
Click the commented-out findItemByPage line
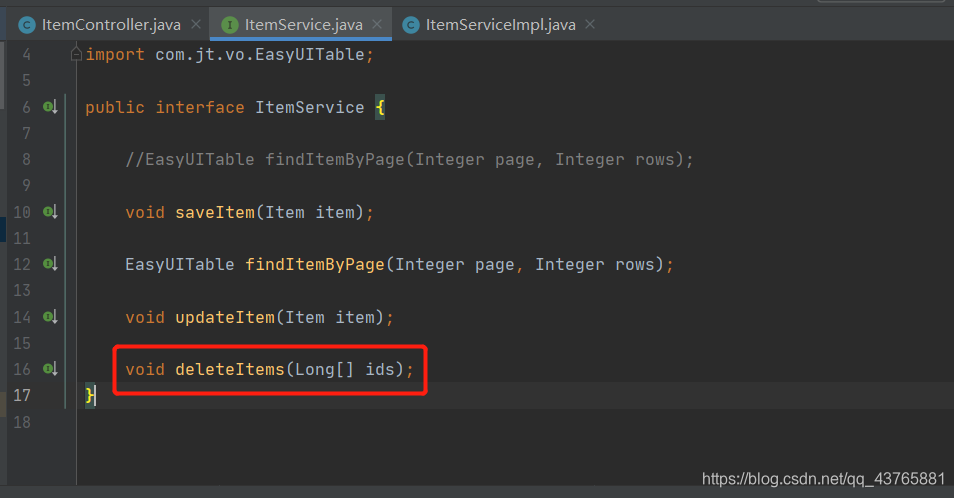pyautogui.click(x=409, y=159)
